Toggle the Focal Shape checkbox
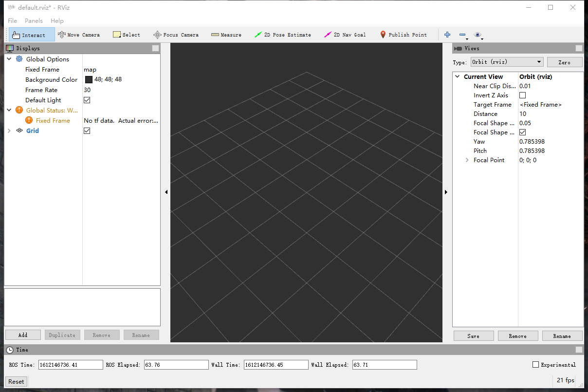The image size is (588, 392). 523,132
